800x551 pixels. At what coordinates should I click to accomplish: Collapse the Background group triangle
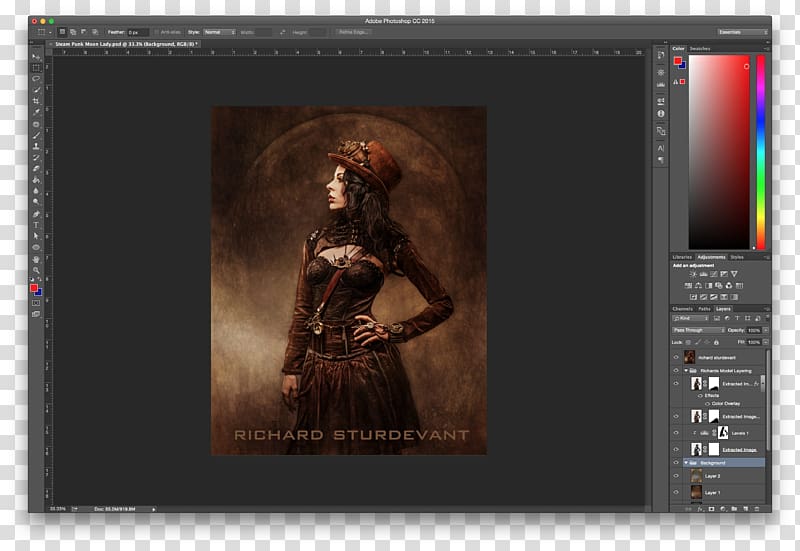coord(686,463)
